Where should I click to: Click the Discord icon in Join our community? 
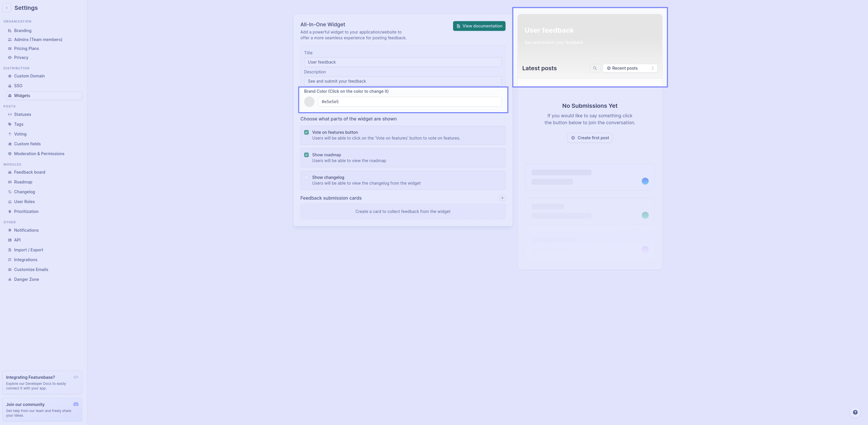76,404
